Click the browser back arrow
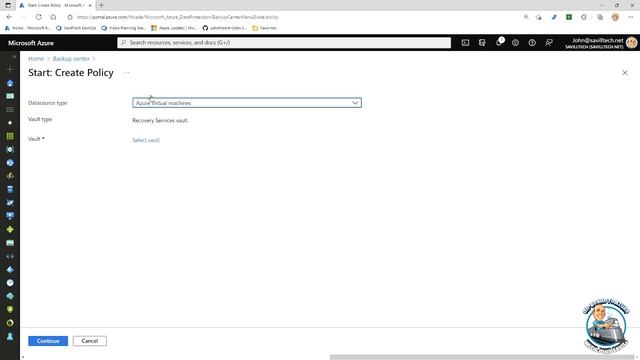The image size is (640, 360). pyautogui.click(x=9, y=17)
